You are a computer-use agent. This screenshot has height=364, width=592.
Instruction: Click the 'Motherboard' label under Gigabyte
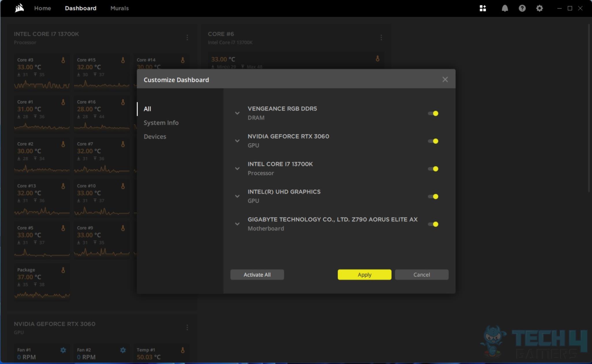tap(266, 229)
